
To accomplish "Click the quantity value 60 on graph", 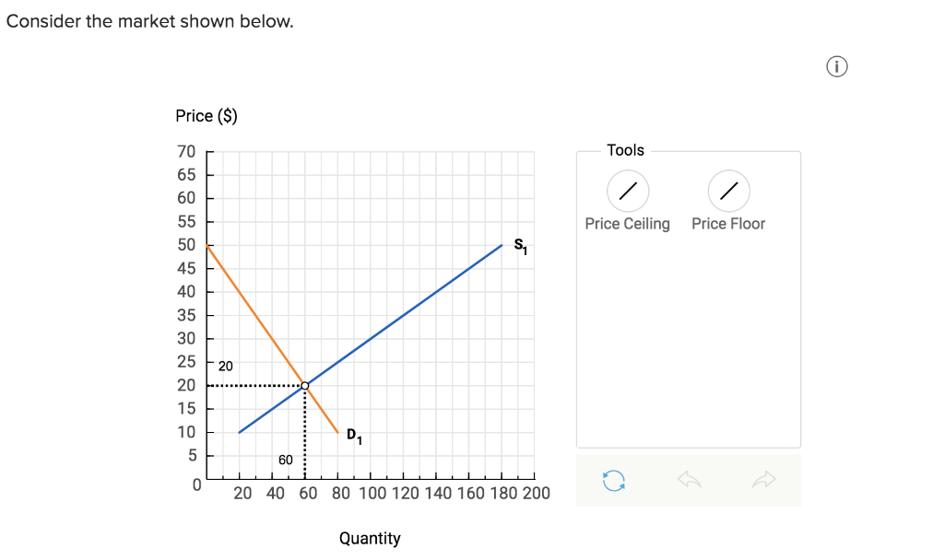I will [x=285, y=459].
